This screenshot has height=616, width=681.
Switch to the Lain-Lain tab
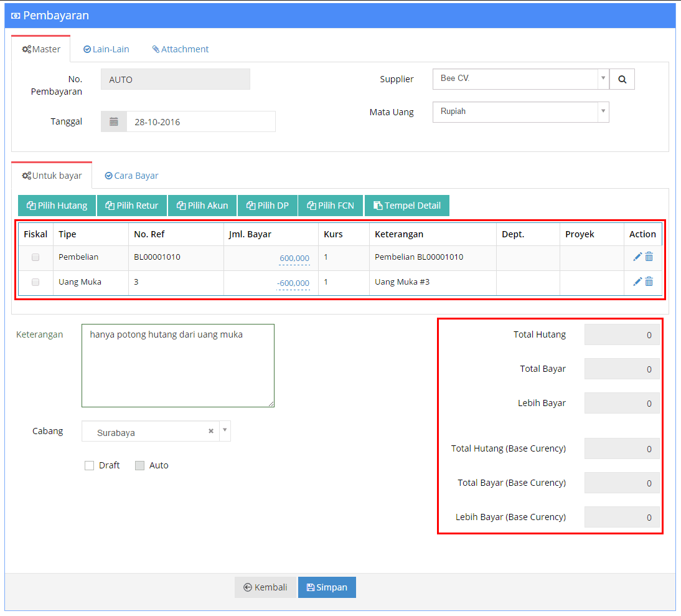tap(106, 49)
